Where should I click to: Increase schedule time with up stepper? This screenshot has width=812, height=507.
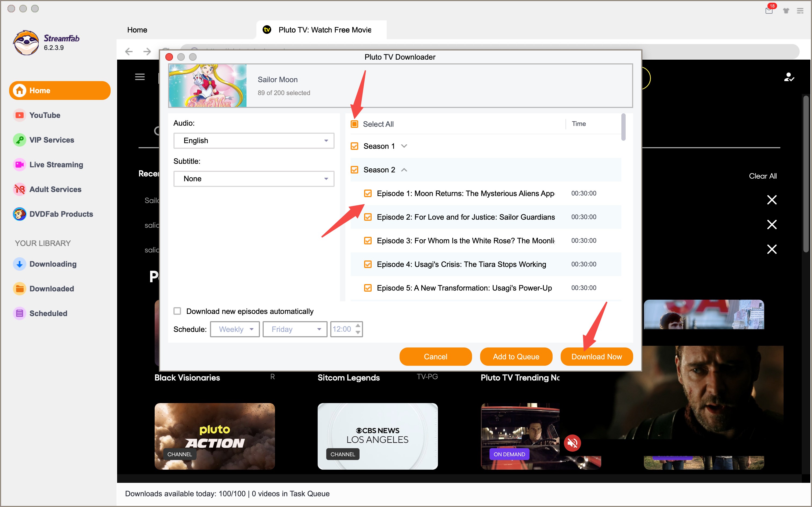[x=358, y=325]
